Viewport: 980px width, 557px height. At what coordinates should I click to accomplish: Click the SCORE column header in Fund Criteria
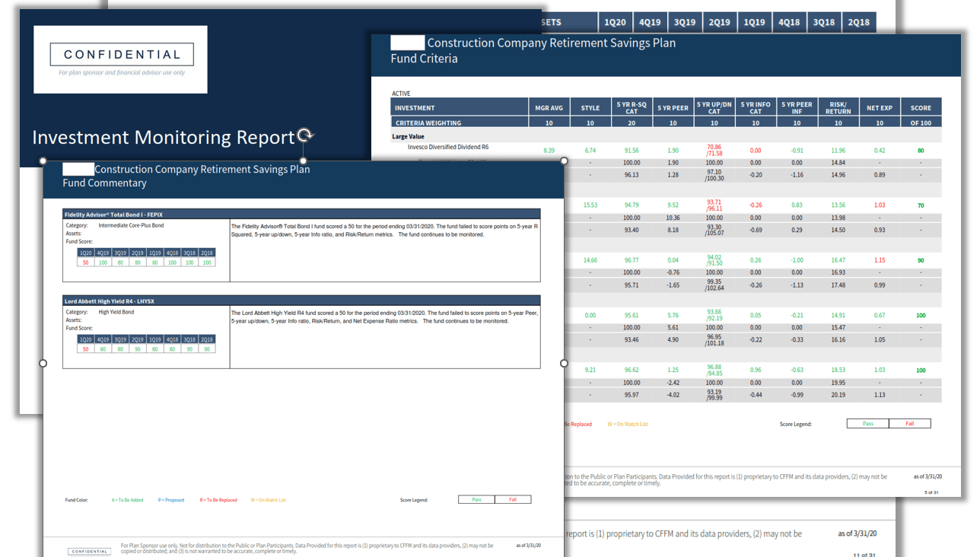pyautogui.click(x=921, y=108)
